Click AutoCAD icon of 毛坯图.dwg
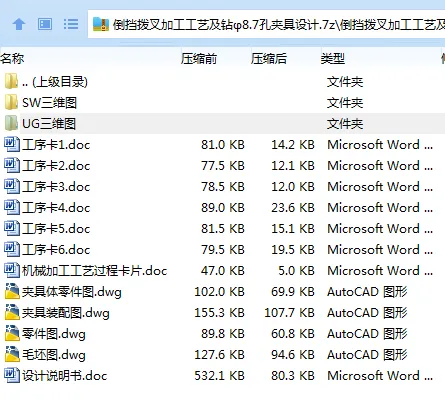This screenshot has height=400, width=445. pyautogui.click(x=12, y=354)
